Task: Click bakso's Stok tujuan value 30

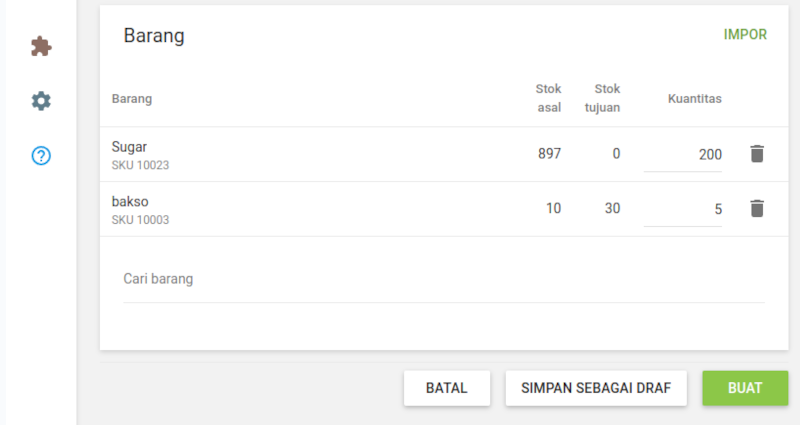Action: coord(610,209)
